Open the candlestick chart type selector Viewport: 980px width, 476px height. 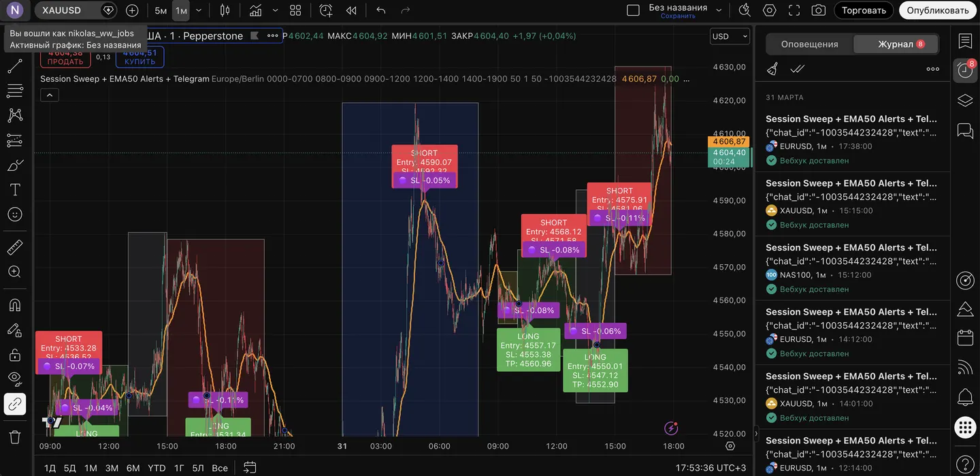[225, 10]
